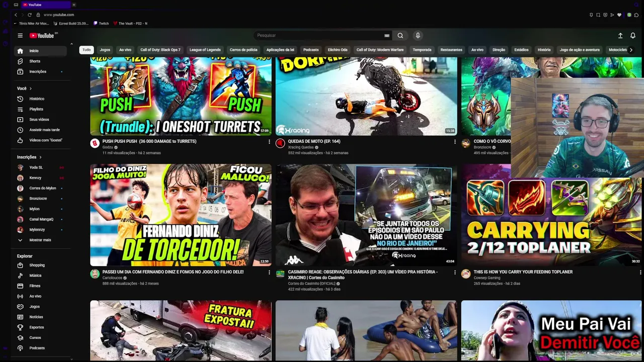Open the on-screen keyboard in search box
Screen dimensions: 644x362
386,36
